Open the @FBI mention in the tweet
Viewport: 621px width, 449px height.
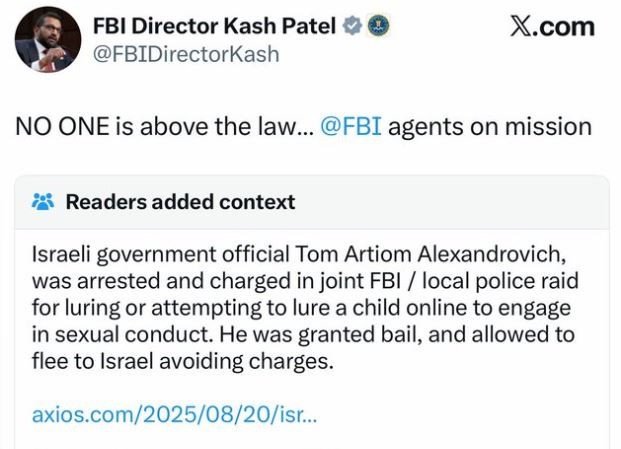[350, 127]
